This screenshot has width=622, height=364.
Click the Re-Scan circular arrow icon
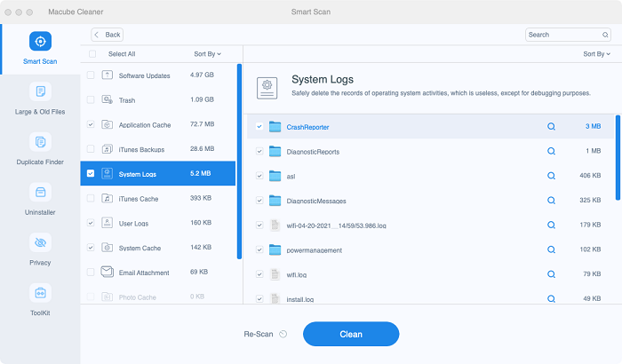point(283,335)
